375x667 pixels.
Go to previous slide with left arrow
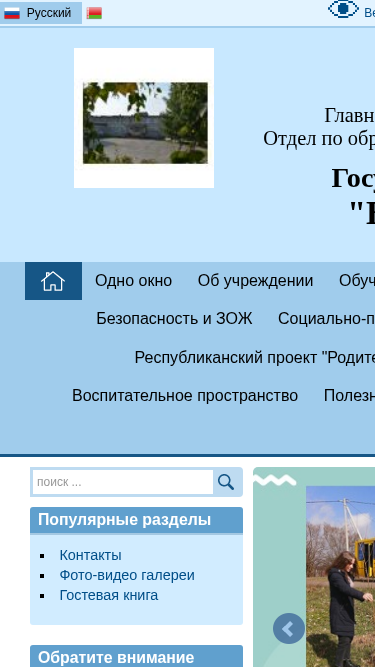(x=289, y=628)
